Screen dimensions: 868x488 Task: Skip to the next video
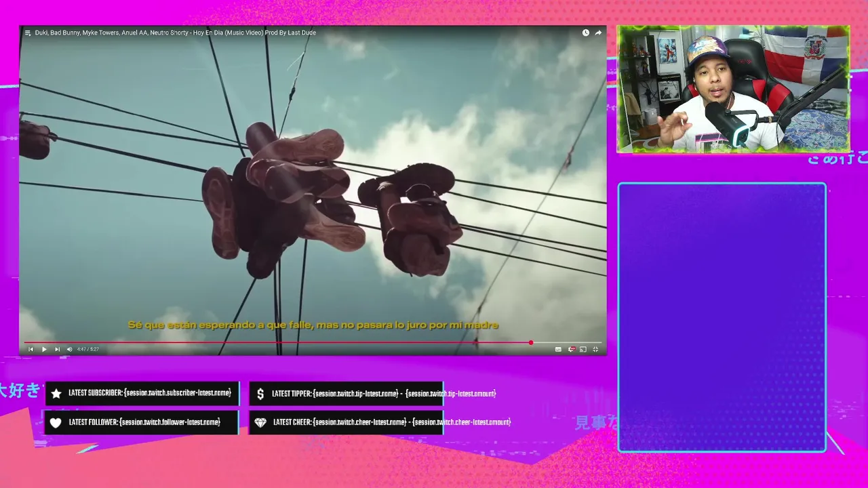pos(57,349)
